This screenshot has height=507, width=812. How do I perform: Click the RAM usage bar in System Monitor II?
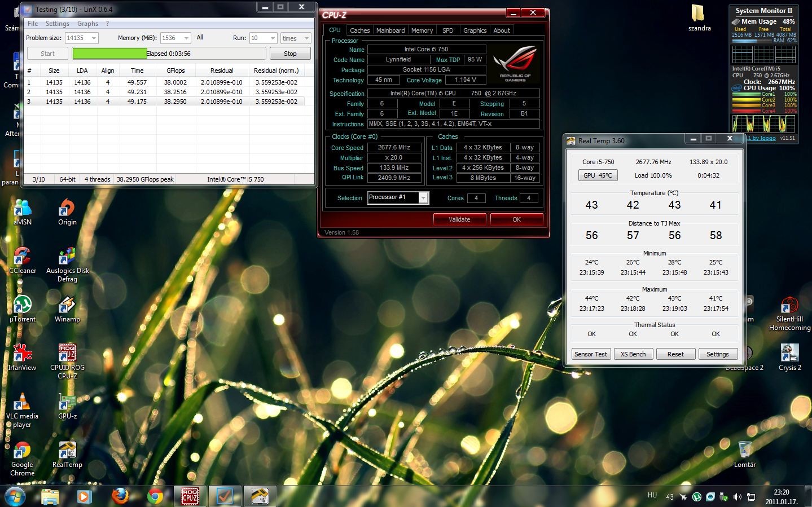point(752,41)
